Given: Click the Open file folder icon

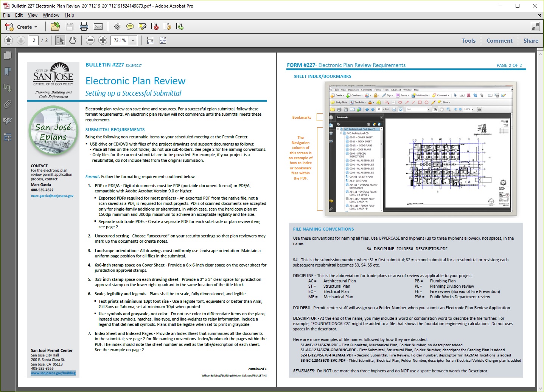Looking at the screenshot, I should point(55,26).
